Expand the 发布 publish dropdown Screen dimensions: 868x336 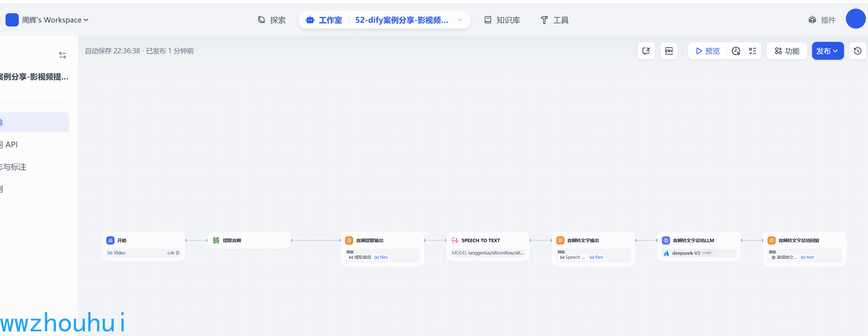pos(827,51)
